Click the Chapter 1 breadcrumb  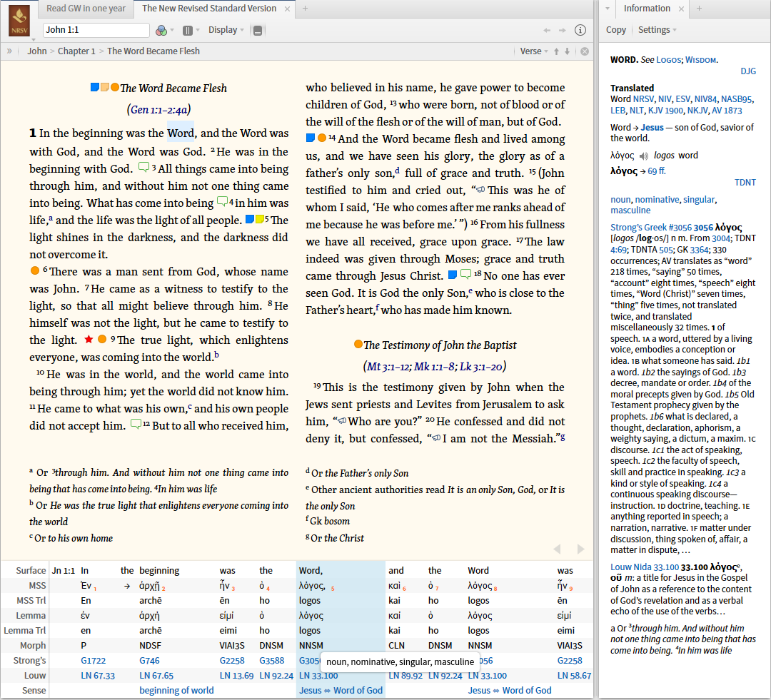(76, 51)
